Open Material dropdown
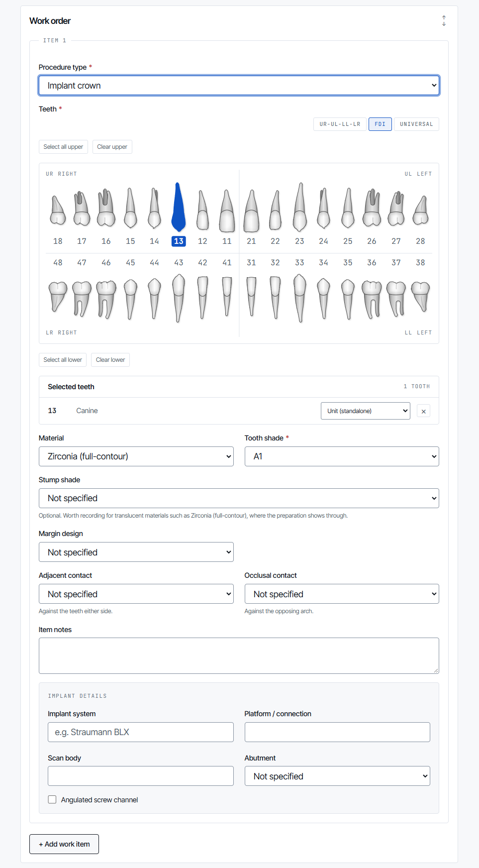Viewport: 479px width, 868px height. coord(136,456)
